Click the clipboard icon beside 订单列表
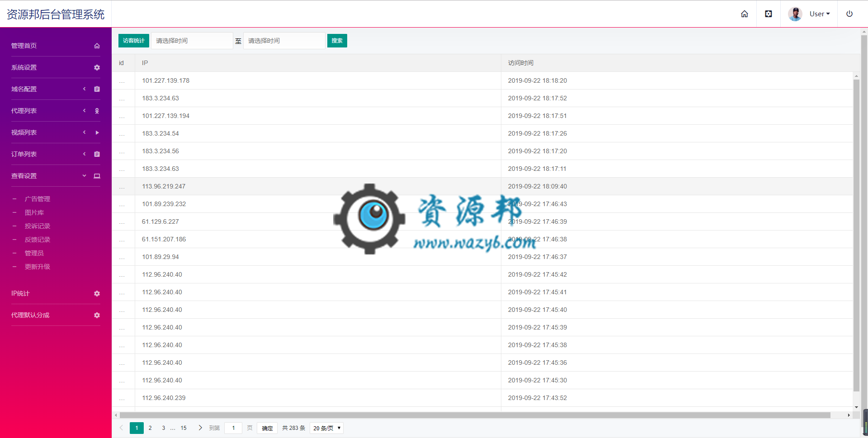 pyautogui.click(x=97, y=154)
